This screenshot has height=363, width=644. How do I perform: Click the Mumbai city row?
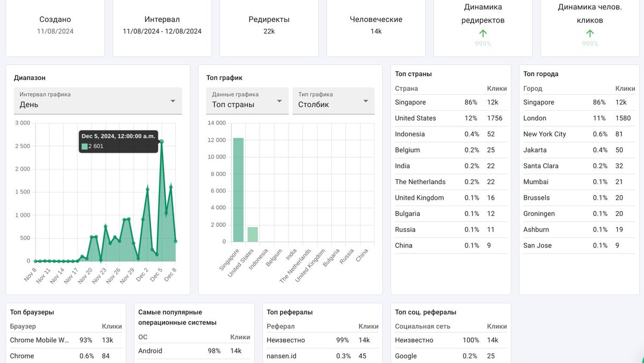tap(579, 181)
